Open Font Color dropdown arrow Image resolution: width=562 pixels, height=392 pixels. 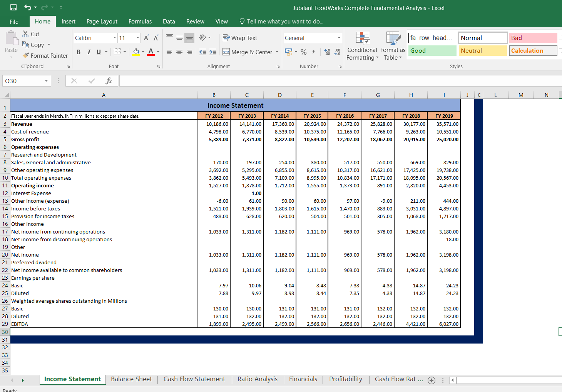(158, 52)
